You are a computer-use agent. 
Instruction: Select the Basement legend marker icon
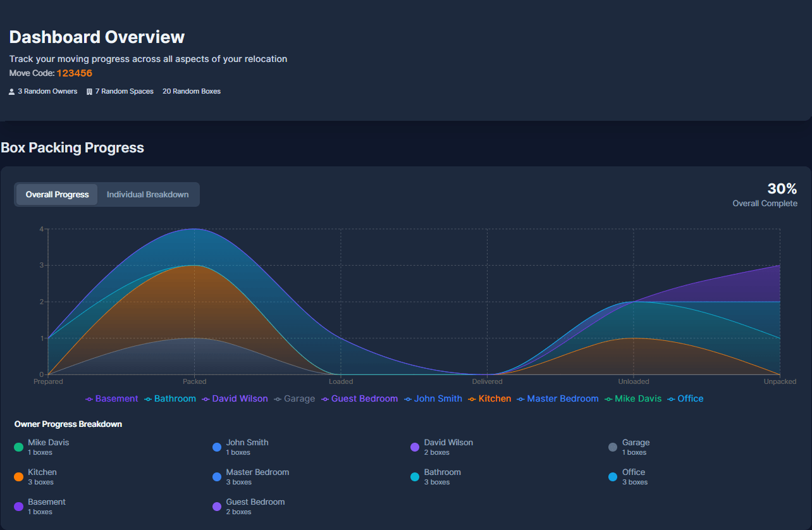pos(88,398)
